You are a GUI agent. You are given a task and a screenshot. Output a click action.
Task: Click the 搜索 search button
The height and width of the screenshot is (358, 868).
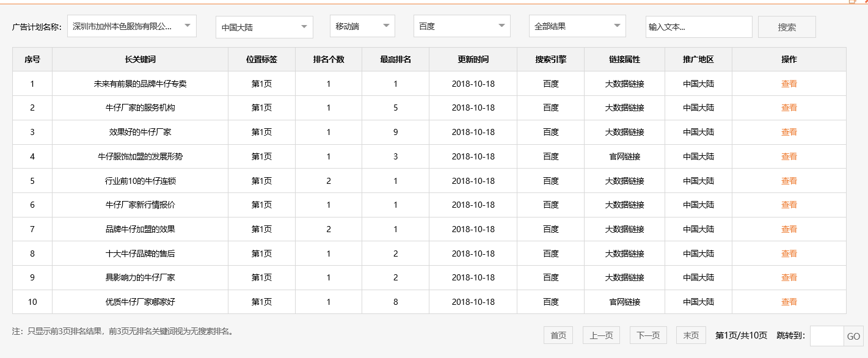pos(786,26)
